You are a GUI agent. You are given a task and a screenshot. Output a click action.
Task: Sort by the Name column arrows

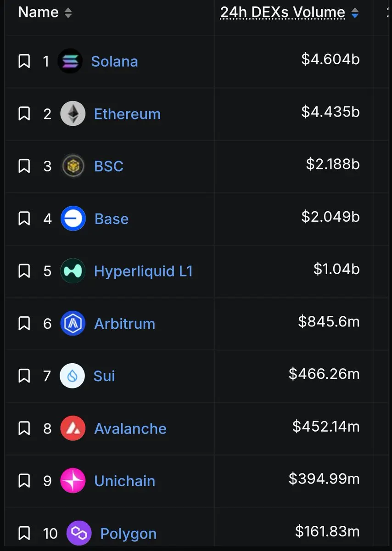point(68,13)
